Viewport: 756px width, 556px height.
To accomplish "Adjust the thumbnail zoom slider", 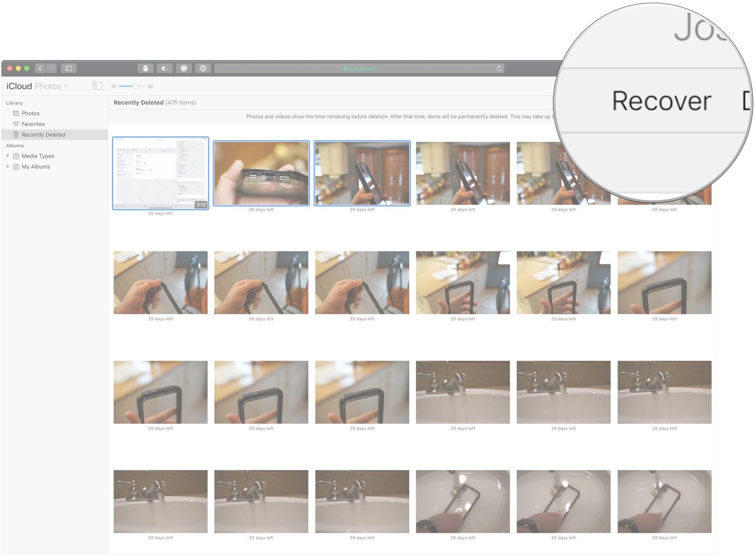I will (x=135, y=86).
